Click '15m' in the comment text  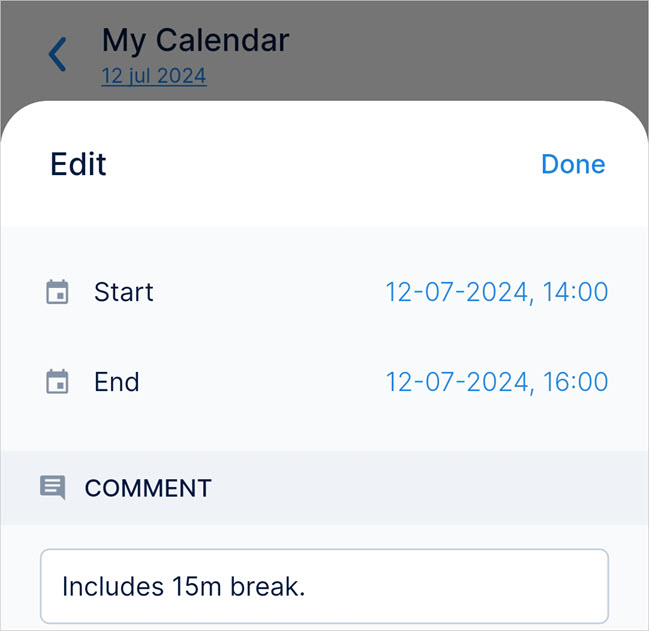(x=191, y=586)
